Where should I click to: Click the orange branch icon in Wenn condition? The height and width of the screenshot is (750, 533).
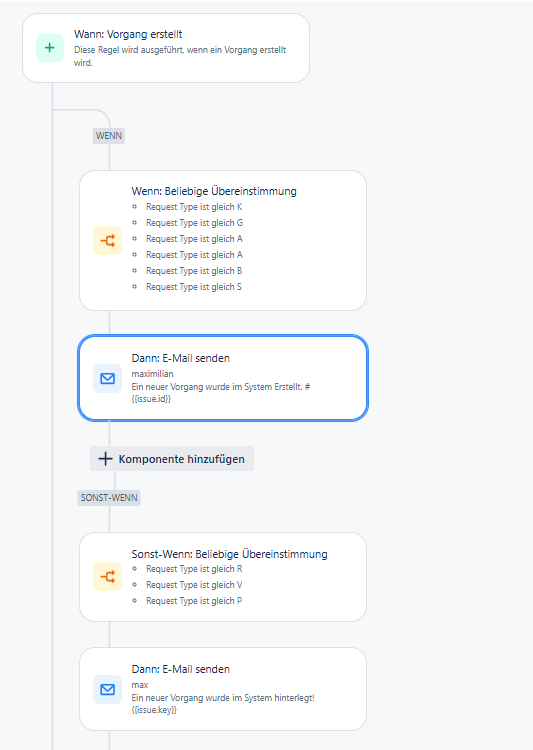tap(108, 241)
